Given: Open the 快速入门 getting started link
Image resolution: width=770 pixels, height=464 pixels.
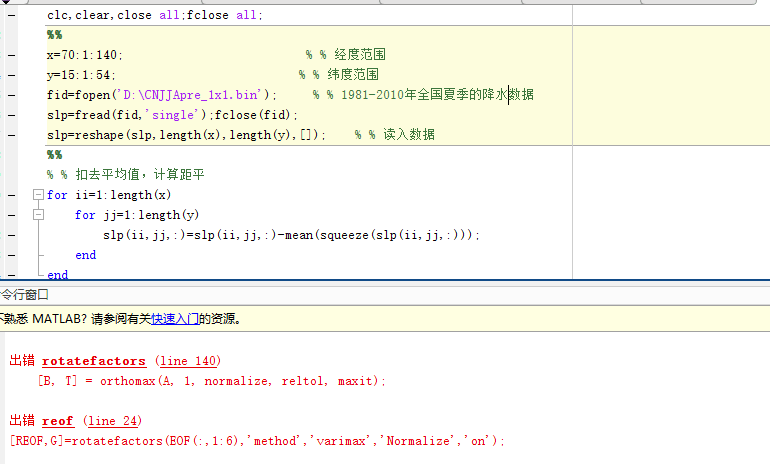Looking at the screenshot, I should [174, 320].
